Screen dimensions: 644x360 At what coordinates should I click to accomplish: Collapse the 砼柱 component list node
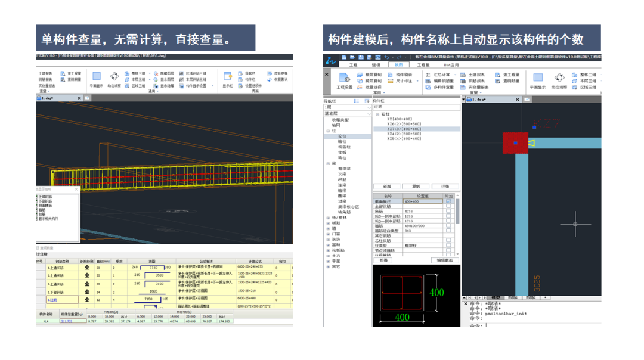(377, 114)
